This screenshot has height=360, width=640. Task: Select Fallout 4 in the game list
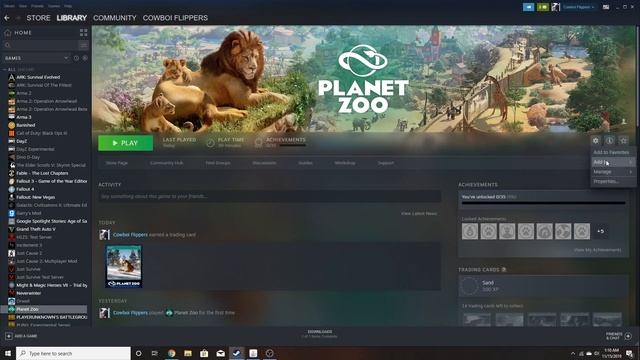pyautogui.click(x=25, y=189)
